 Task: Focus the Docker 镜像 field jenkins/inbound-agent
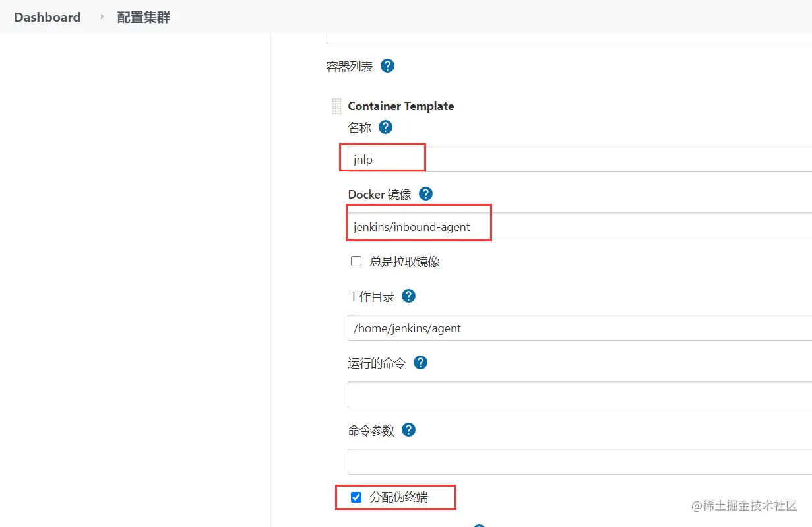[x=580, y=226]
